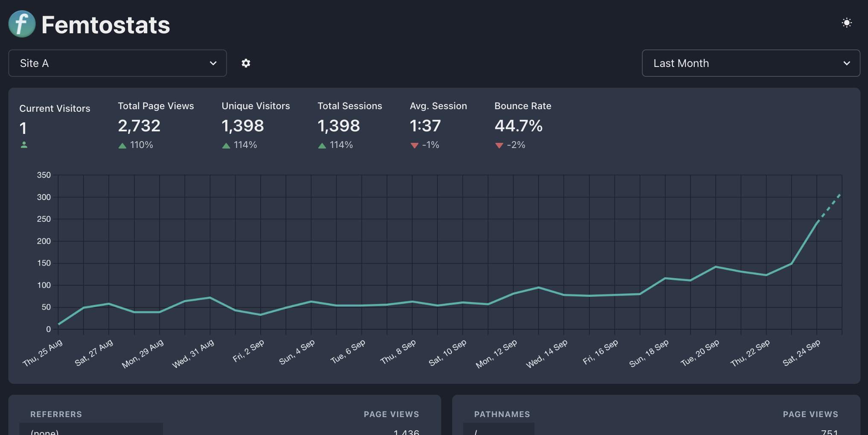Click the Tue, 20 Sep axis label
The image size is (868, 435).
point(699,353)
